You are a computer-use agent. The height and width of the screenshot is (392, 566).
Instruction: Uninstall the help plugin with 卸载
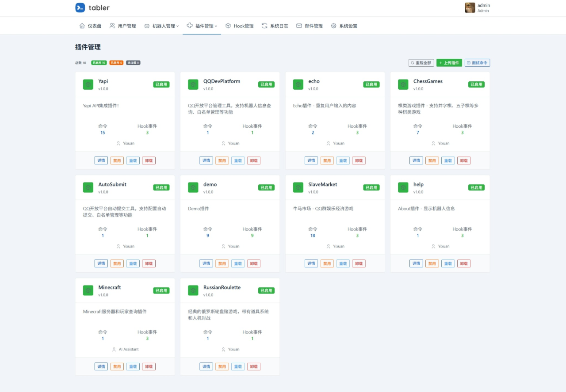pos(464,263)
